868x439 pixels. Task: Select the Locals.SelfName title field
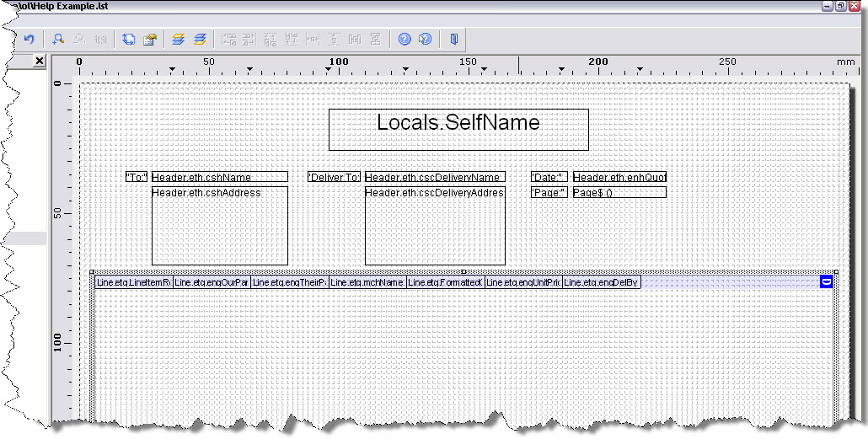458,130
